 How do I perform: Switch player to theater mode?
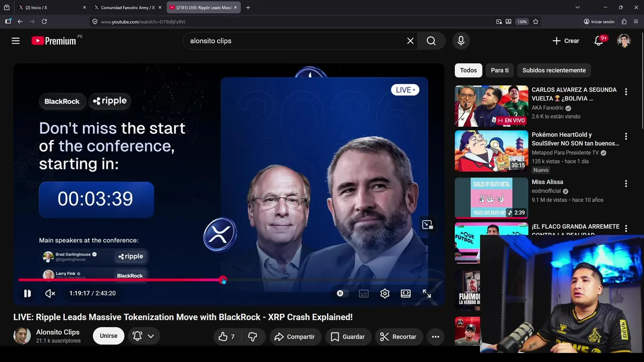[x=406, y=293]
